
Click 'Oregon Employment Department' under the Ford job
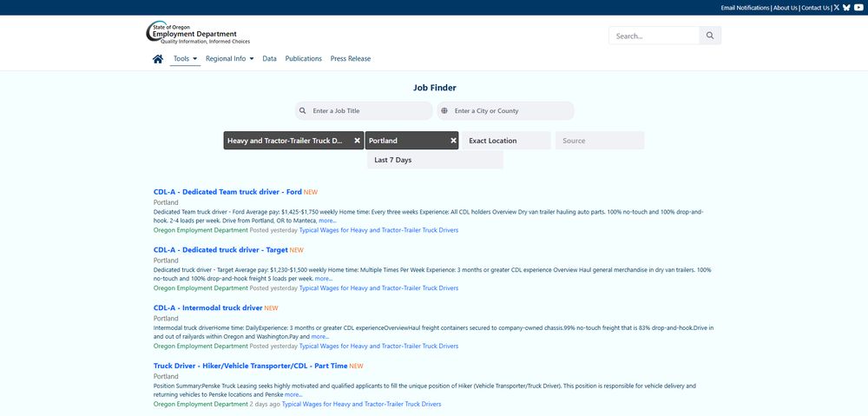pyautogui.click(x=201, y=230)
